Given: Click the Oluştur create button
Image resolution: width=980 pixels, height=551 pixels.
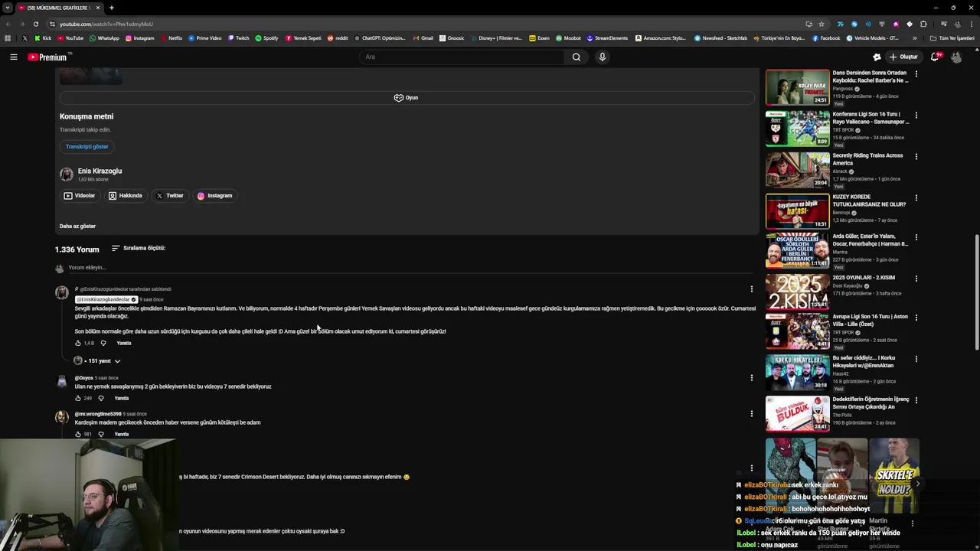Looking at the screenshot, I should [x=903, y=57].
